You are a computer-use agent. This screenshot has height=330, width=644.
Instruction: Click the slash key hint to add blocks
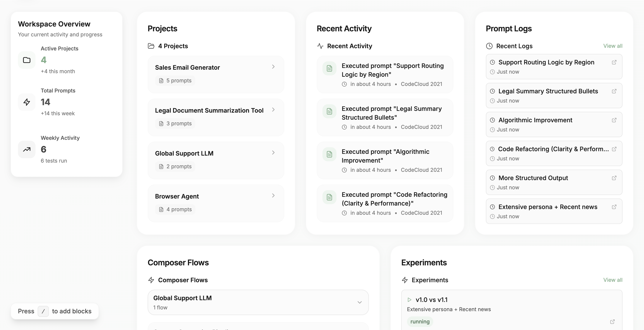coord(43,311)
